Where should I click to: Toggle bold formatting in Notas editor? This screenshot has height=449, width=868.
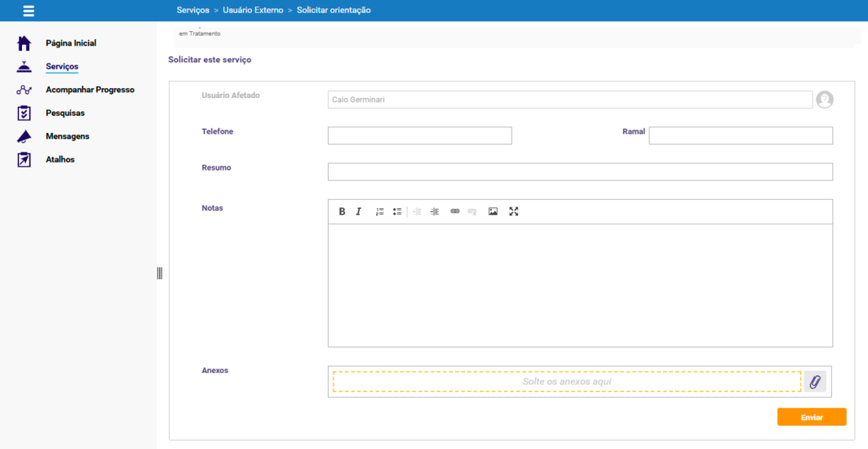[342, 211]
